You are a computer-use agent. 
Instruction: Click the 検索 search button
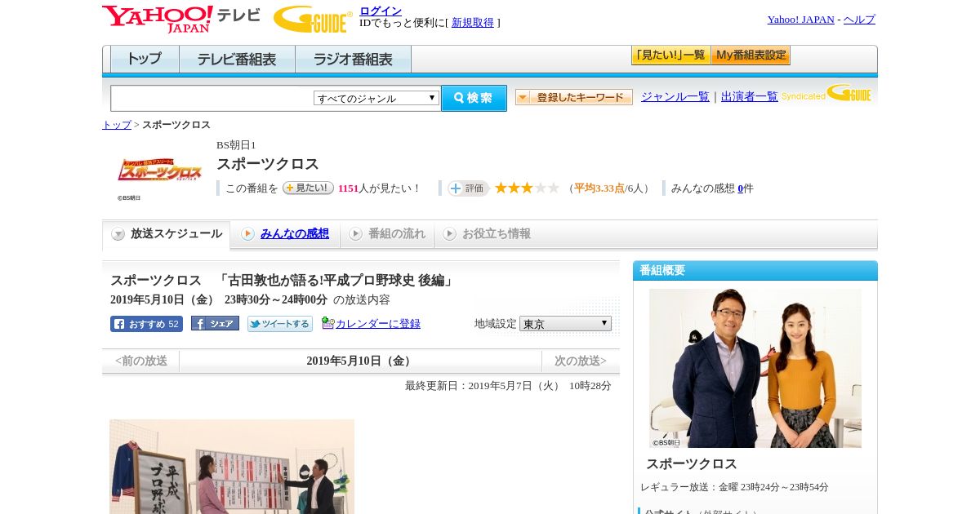[x=474, y=98]
